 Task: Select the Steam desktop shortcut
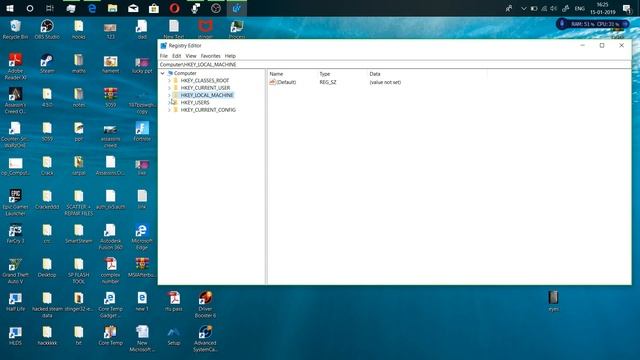[x=47, y=64]
